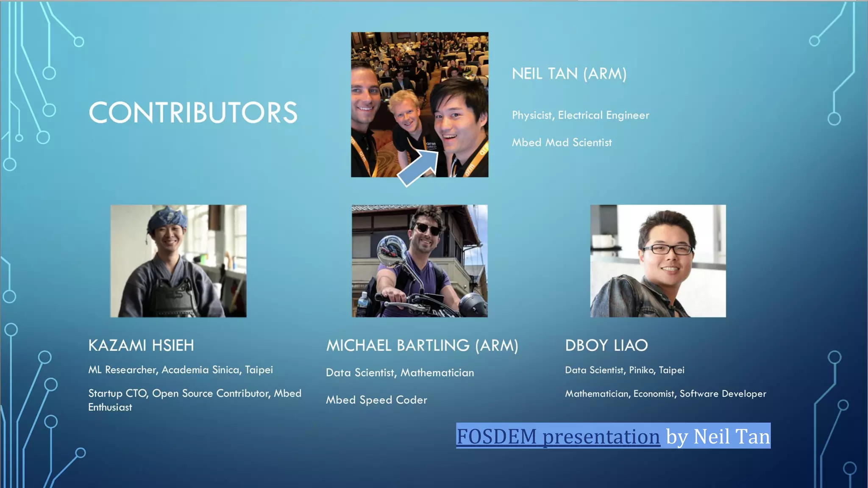Click the NEIL TAN (ARM) heading

click(569, 74)
